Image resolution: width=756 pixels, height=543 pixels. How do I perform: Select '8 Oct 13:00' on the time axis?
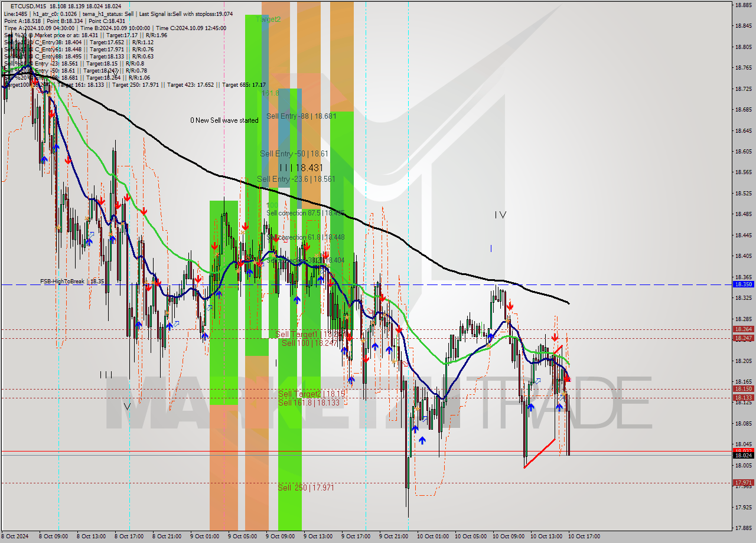[92, 537]
